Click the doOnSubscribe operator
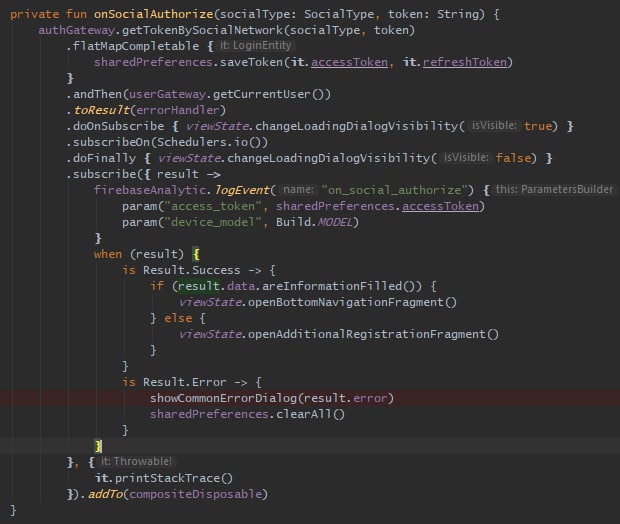The width and height of the screenshot is (620, 524). point(119,126)
